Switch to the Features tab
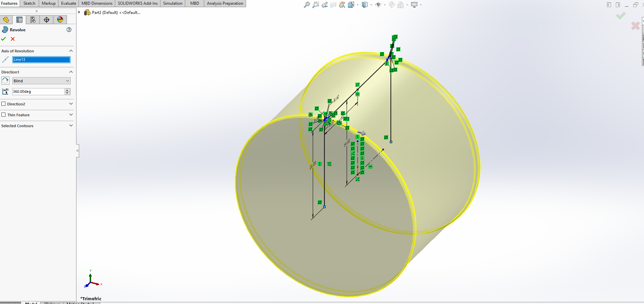The width and height of the screenshot is (644, 304). pyautogui.click(x=10, y=3)
